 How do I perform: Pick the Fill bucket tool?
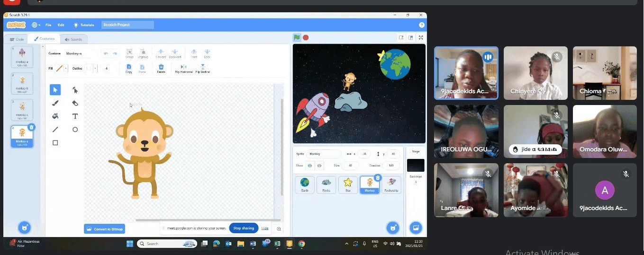pos(55,116)
